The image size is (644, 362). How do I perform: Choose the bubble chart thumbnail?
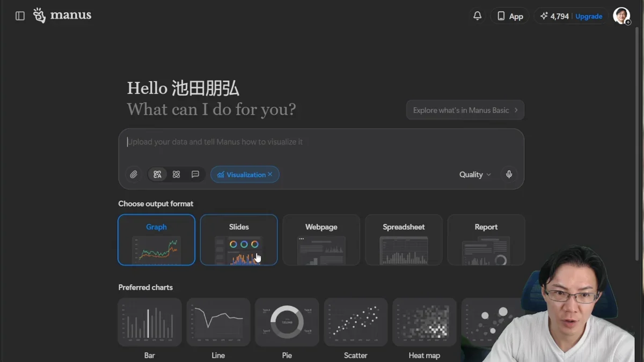click(492, 322)
